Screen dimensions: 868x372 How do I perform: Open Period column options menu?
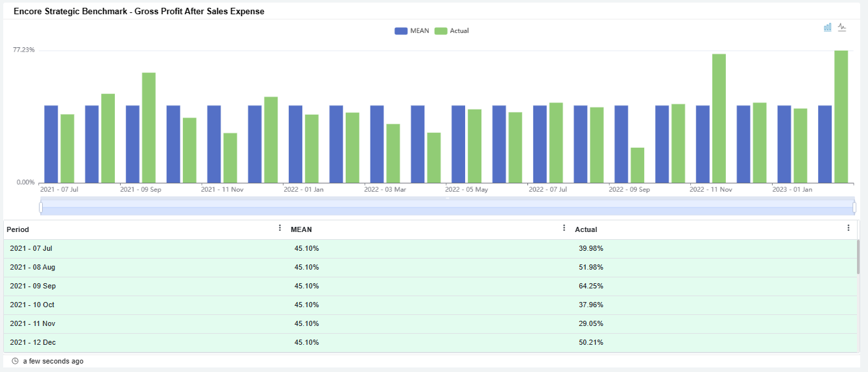pos(280,228)
